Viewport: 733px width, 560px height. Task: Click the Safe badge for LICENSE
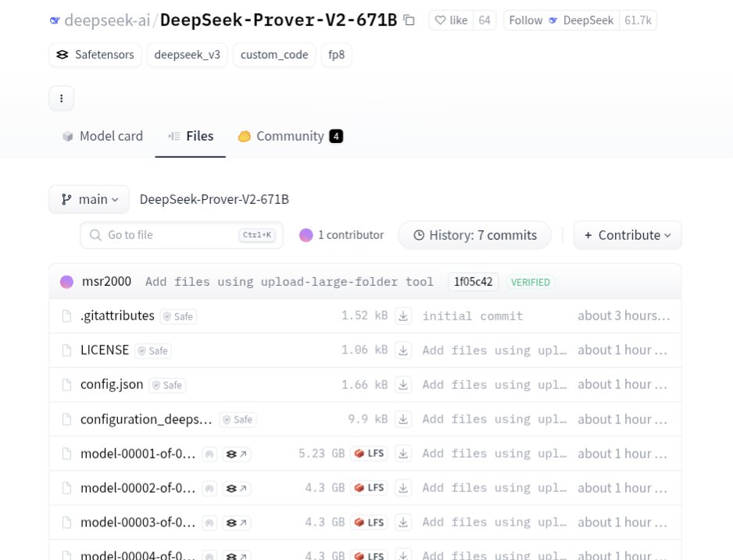pyautogui.click(x=153, y=351)
